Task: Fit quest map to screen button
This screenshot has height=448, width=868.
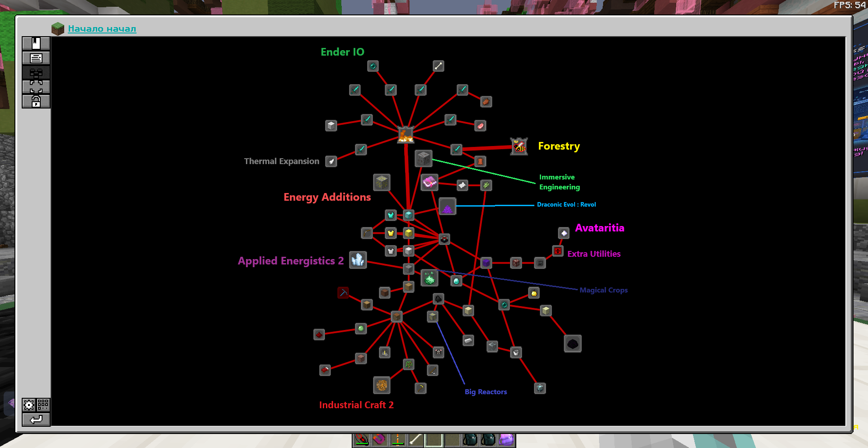Action: (36, 87)
